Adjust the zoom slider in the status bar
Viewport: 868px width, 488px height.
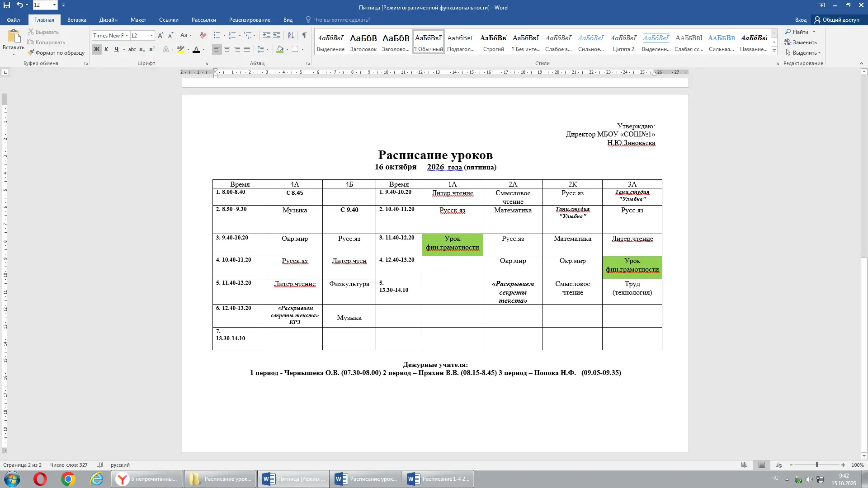817,465
